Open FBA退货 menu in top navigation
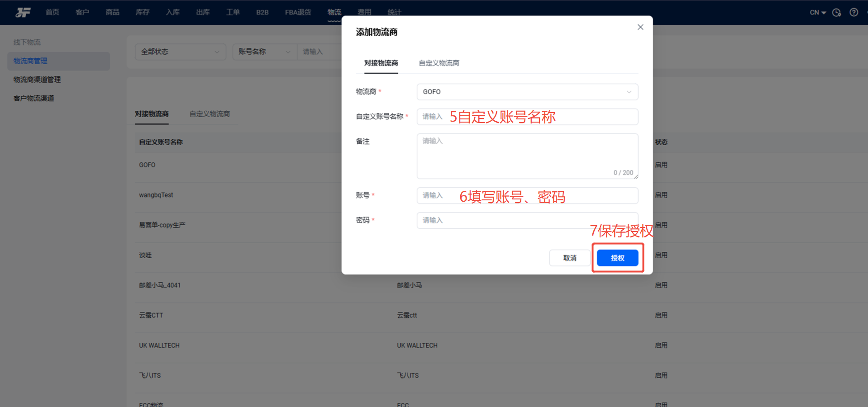Image resolution: width=868 pixels, height=407 pixels. pos(298,12)
